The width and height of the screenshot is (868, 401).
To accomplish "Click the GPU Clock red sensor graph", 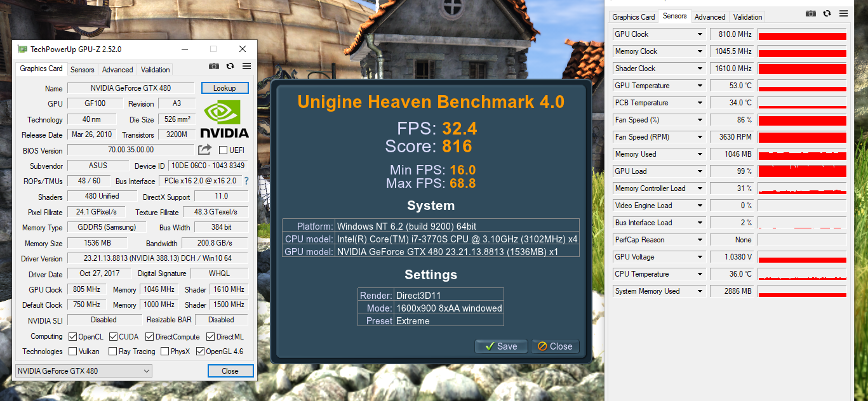I will point(802,34).
